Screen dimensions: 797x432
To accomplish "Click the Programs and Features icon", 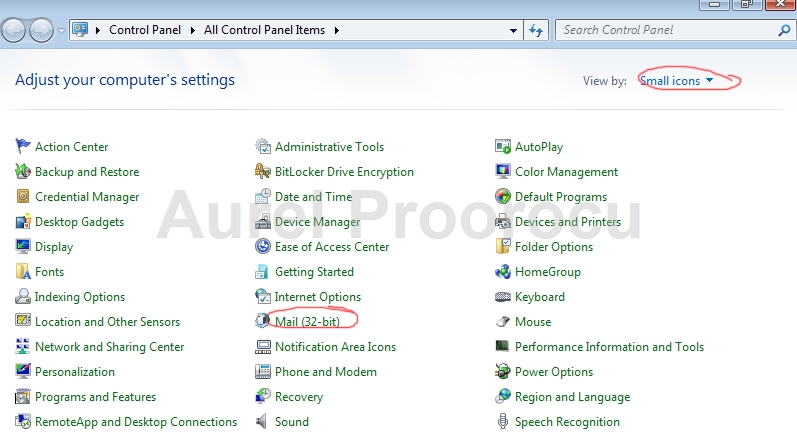I will coord(23,396).
